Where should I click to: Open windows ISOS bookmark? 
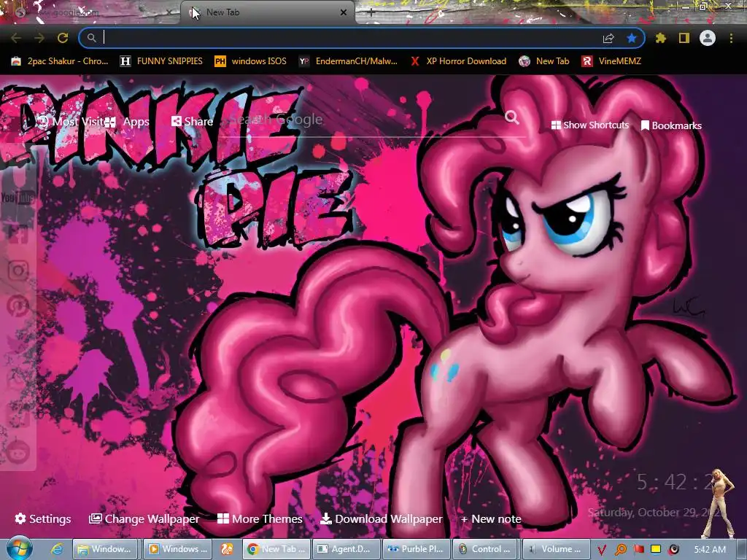point(251,61)
